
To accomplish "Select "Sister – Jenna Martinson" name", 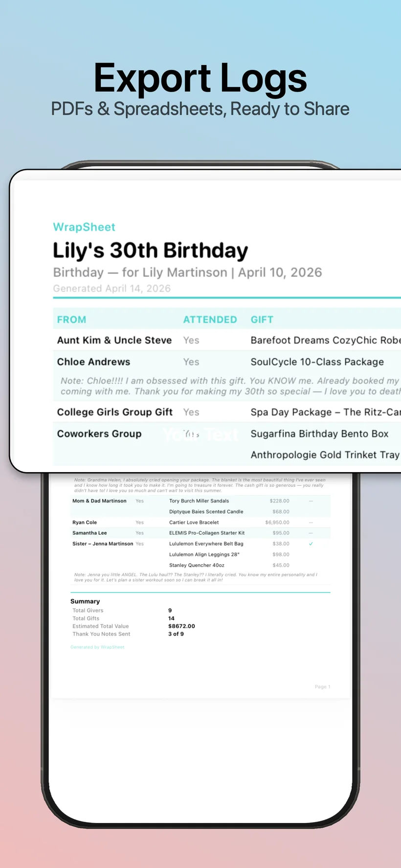I will (103, 544).
